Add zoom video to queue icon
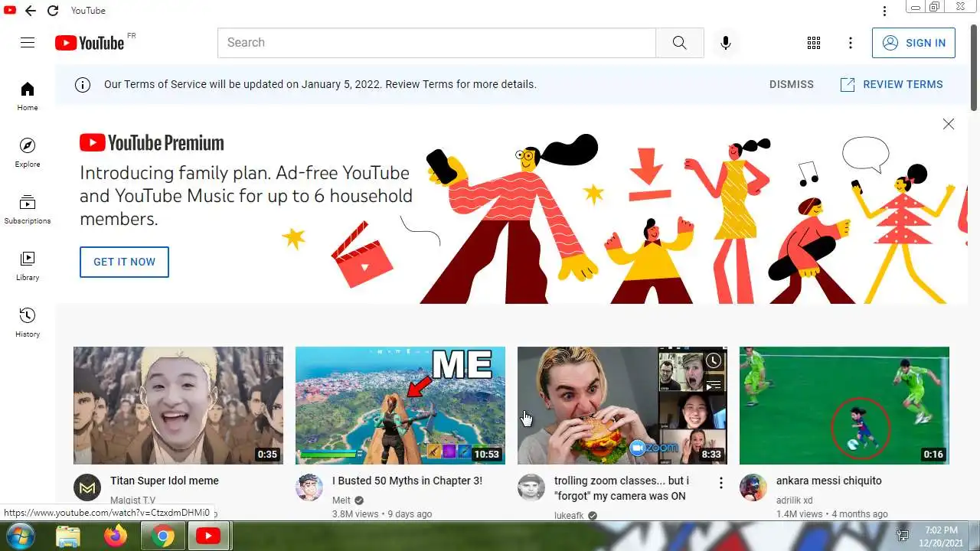The image size is (980, 551). tap(714, 385)
